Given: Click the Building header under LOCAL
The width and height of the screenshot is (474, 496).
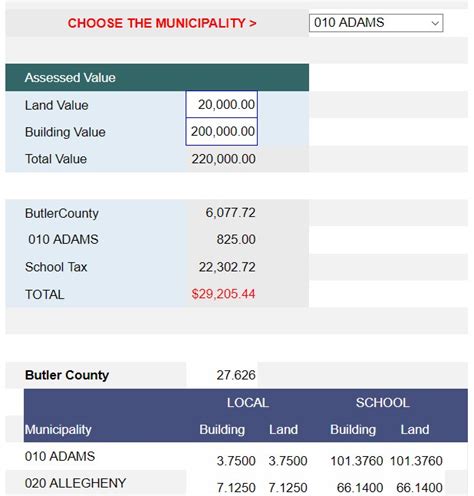Looking at the screenshot, I should click(x=222, y=429).
